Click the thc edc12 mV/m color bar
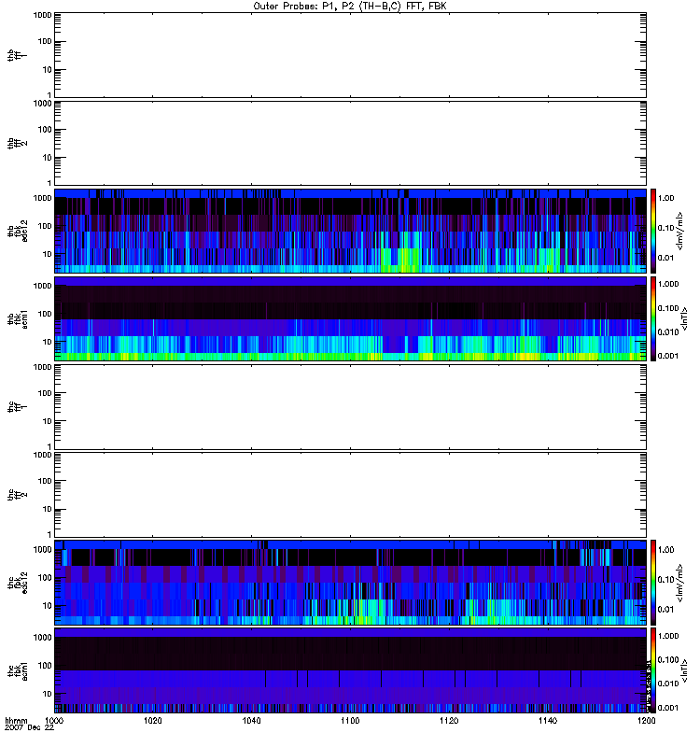 click(653, 582)
